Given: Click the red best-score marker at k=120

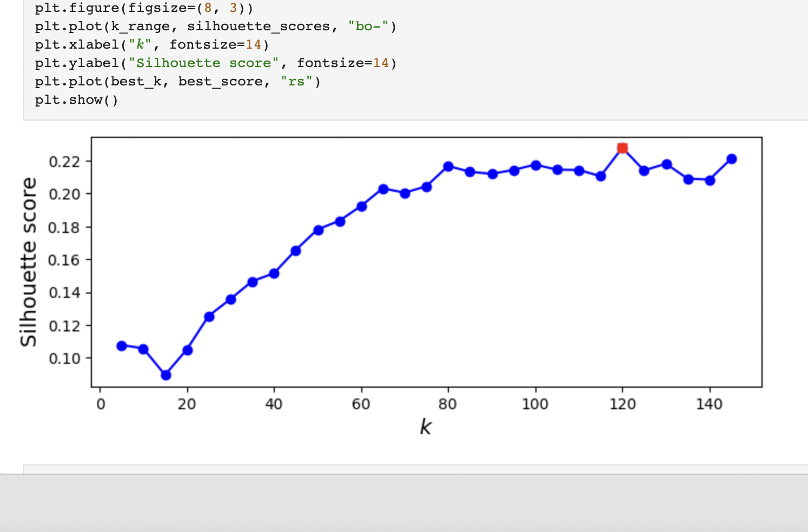Looking at the screenshot, I should (x=622, y=148).
